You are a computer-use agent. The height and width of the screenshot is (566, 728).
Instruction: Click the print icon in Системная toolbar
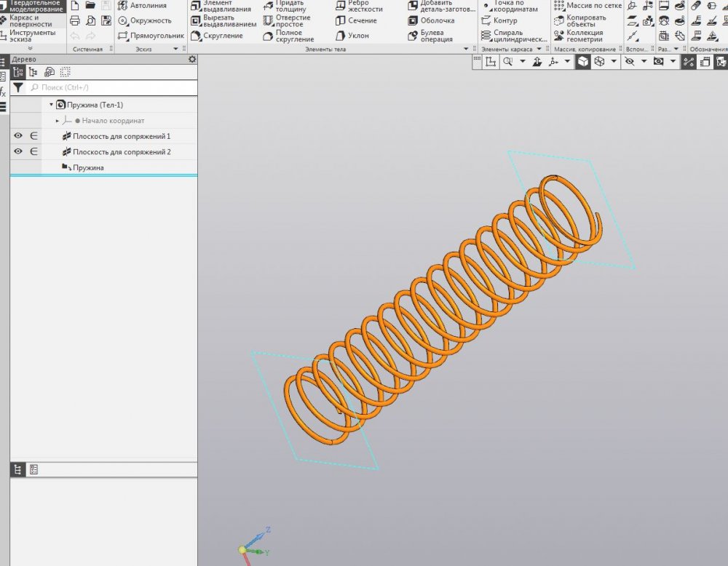(x=74, y=21)
